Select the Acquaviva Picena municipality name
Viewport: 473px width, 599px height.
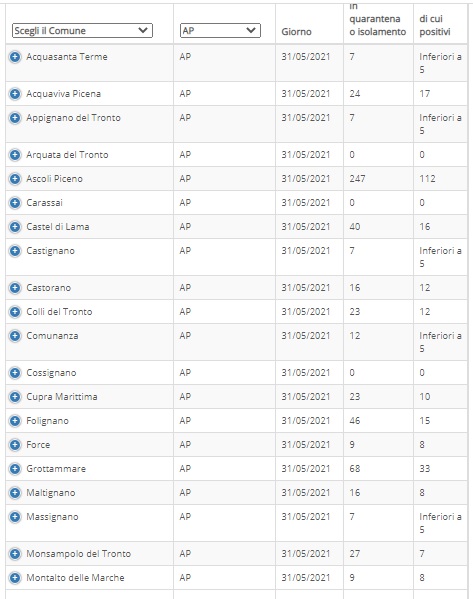click(63, 94)
